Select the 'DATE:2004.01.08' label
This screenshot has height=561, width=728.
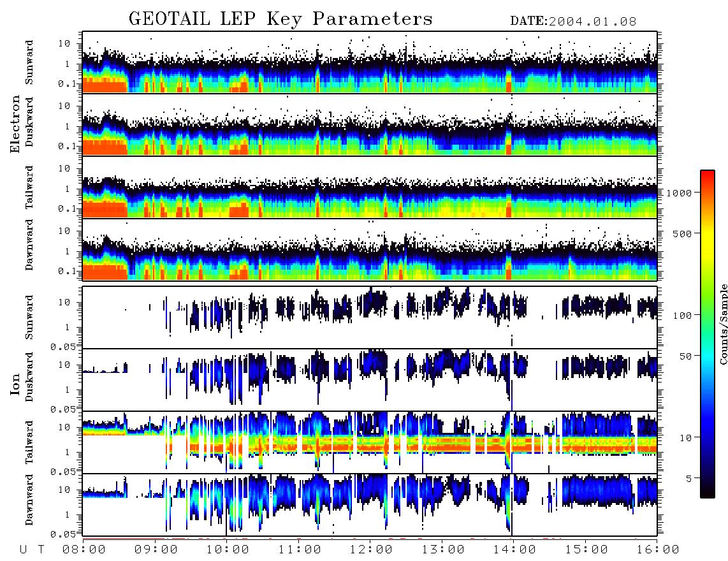(573, 21)
